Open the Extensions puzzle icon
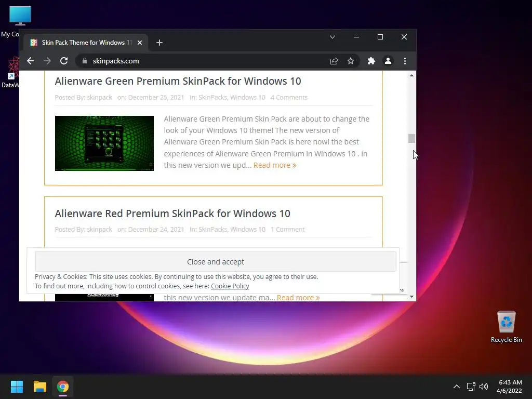 [x=371, y=61]
